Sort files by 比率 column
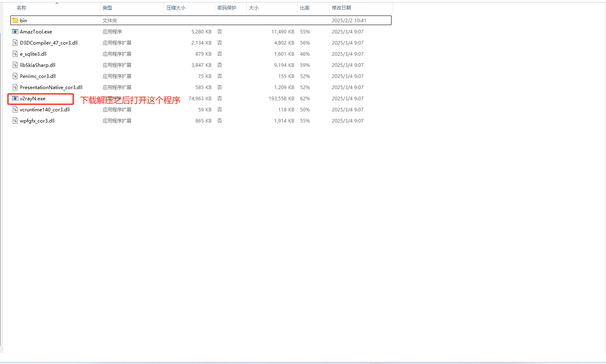The height and width of the screenshot is (364, 606). (305, 8)
